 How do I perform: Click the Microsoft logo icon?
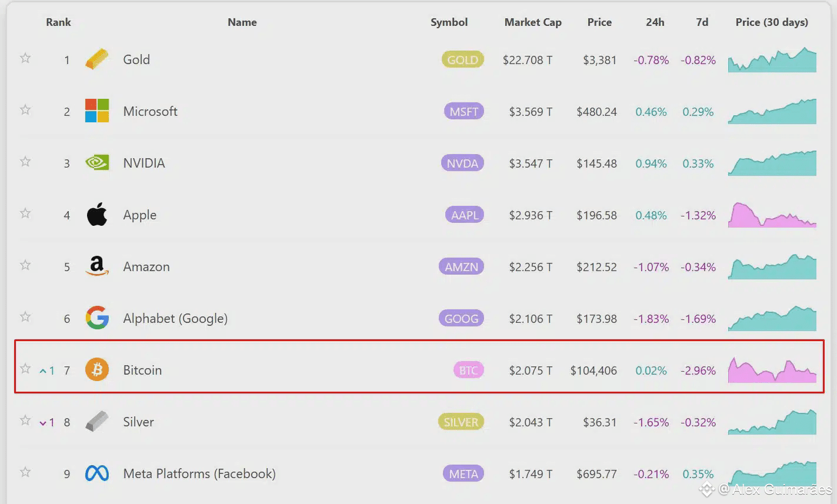[x=97, y=111]
